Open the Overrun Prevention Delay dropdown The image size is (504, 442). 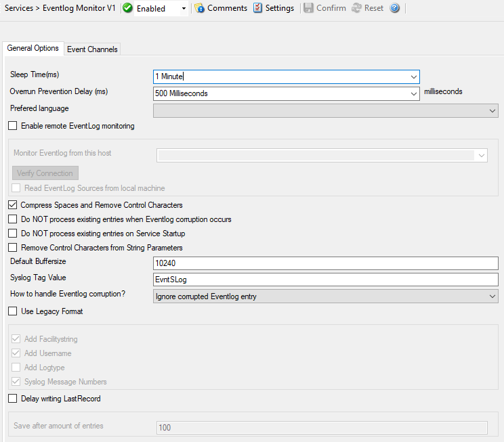414,93
